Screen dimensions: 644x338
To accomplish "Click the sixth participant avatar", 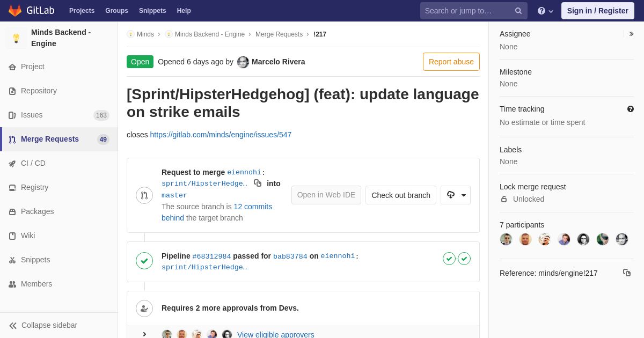I will coord(603,239).
